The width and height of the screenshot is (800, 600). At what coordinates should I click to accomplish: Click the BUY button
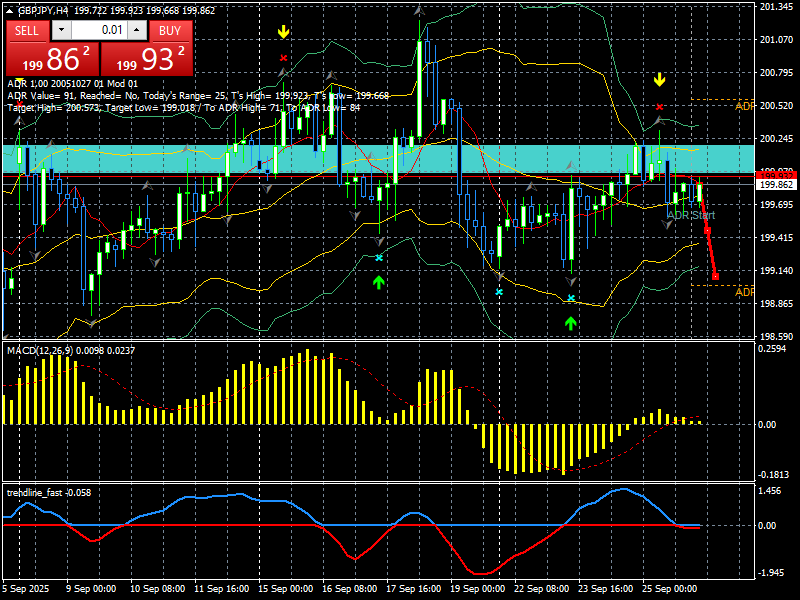(170, 31)
